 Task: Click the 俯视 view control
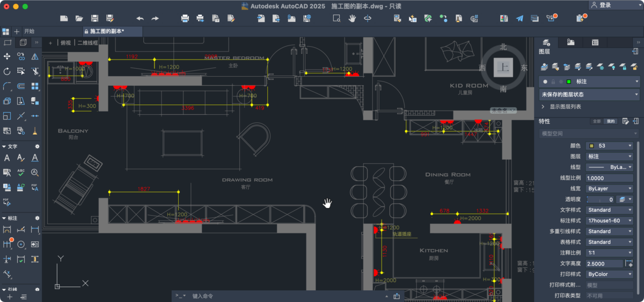tap(65, 42)
